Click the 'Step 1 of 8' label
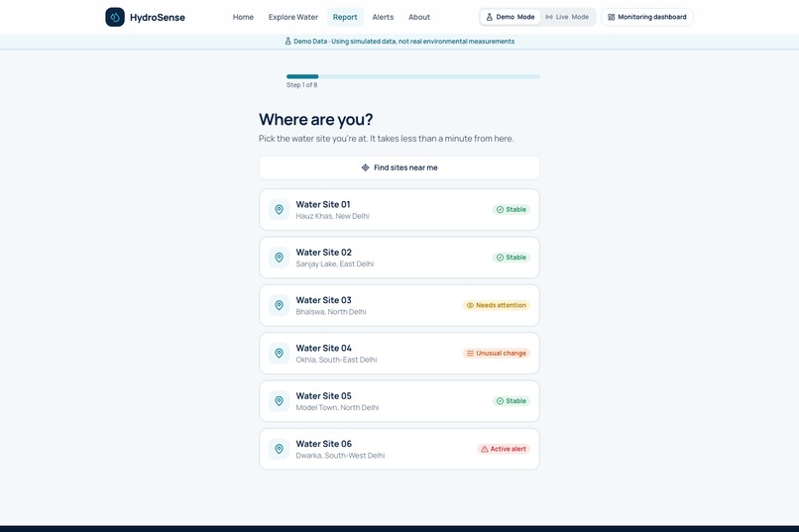The image size is (799, 532). (x=301, y=85)
